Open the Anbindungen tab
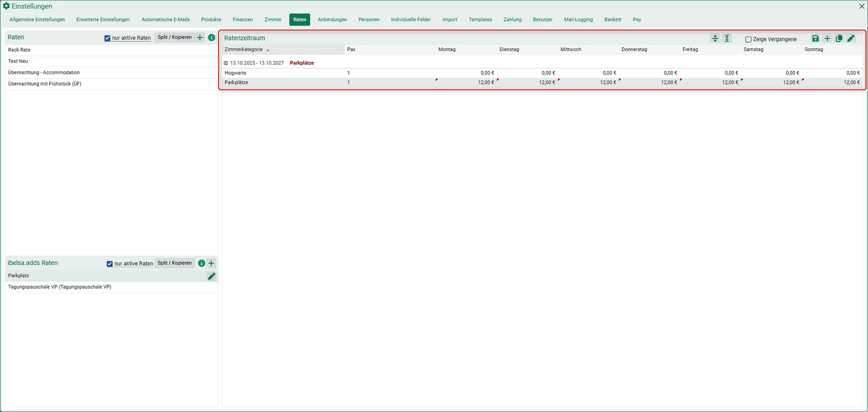 click(x=333, y=20)
